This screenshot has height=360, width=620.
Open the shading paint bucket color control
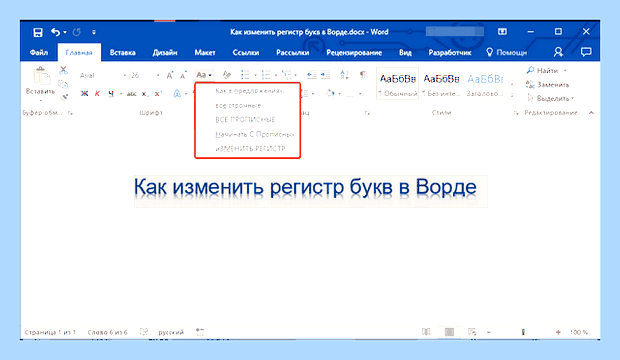(x=330, y=94)
